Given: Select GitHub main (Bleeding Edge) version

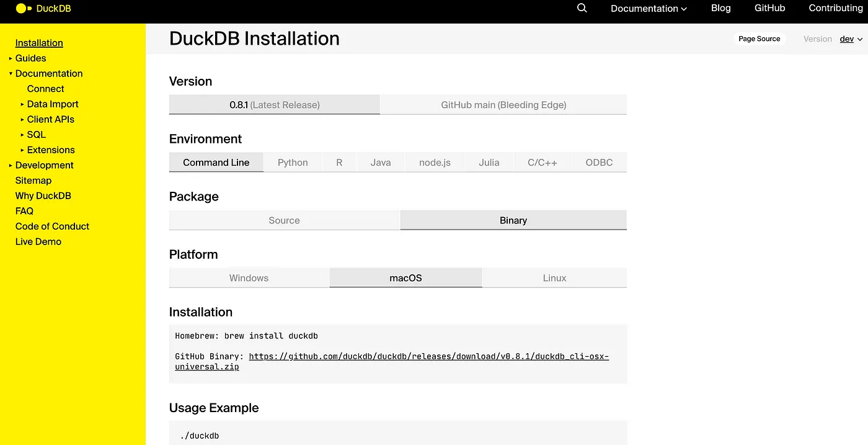Looking at the screenshot, I should (x=503, y=104).
